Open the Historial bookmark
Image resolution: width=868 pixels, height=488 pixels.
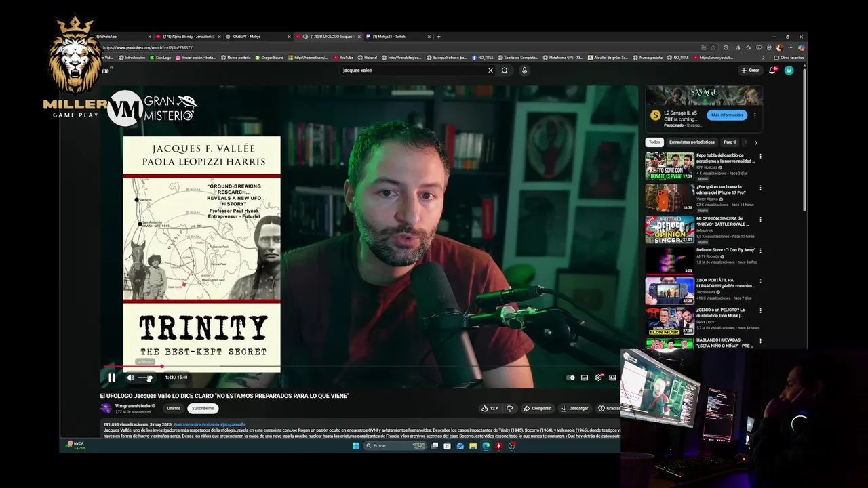367,58
